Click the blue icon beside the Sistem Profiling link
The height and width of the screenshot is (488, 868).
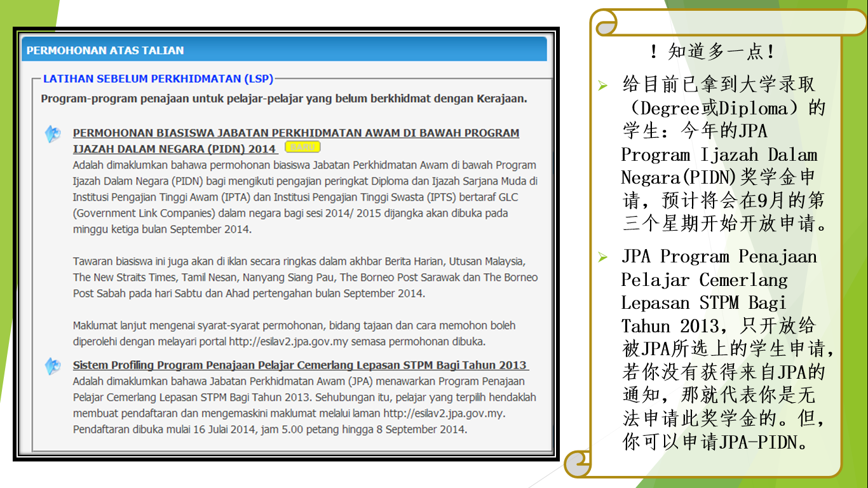coord(53,366)
